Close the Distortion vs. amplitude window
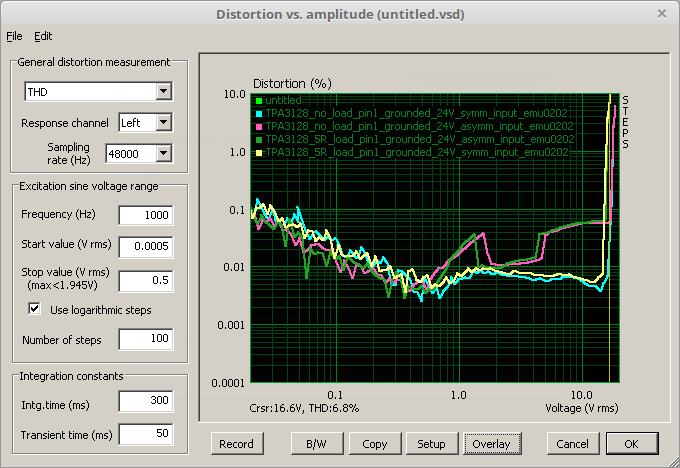 click(x=661, y=14)
